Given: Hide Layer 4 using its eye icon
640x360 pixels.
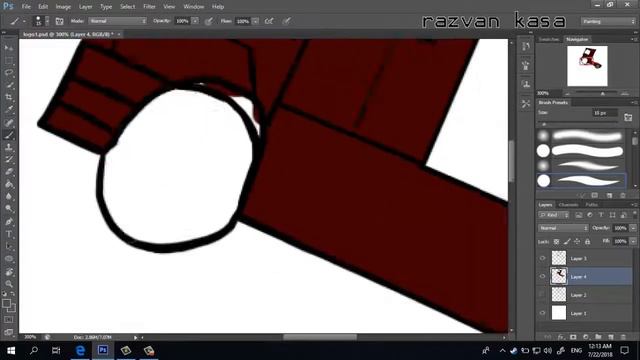Looking at the screenshot, I should 542,276.
